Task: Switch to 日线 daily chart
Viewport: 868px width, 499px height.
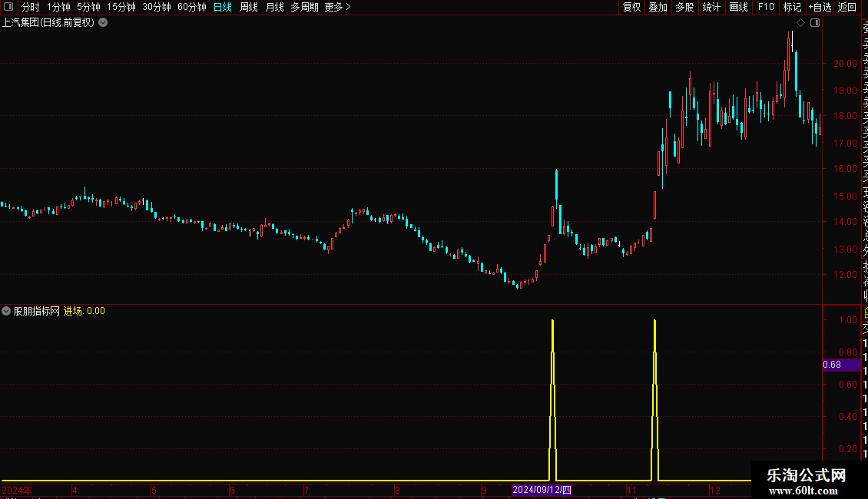Action: (223, 7)
